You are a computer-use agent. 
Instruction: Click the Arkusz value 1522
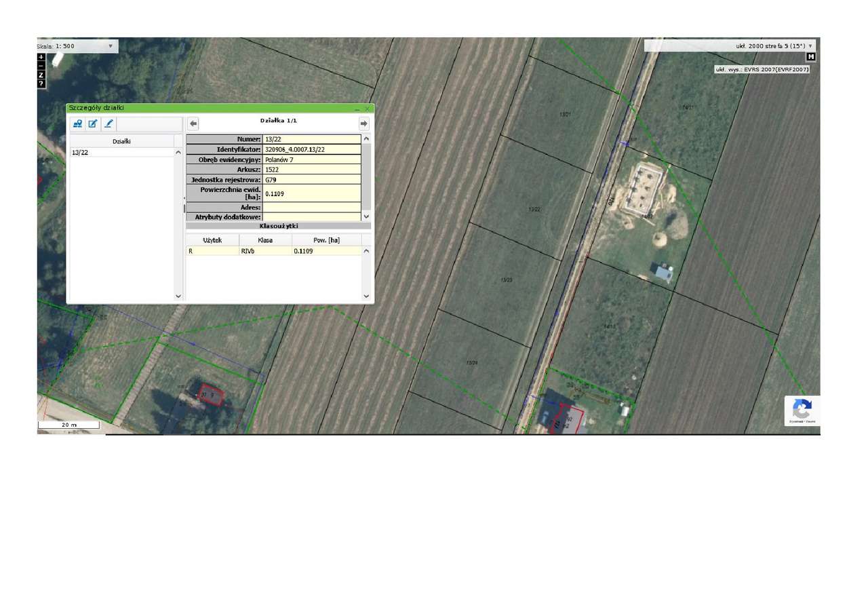click(312, 170)
